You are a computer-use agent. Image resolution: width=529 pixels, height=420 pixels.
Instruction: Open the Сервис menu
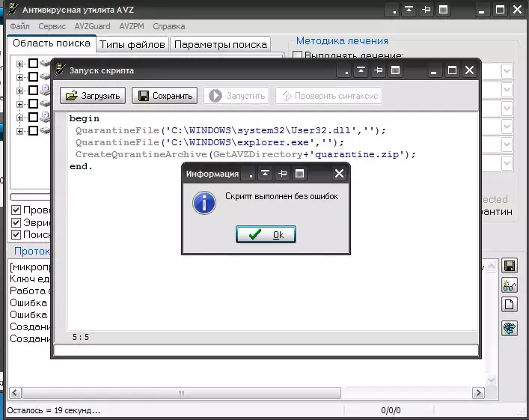coord(52,26)
